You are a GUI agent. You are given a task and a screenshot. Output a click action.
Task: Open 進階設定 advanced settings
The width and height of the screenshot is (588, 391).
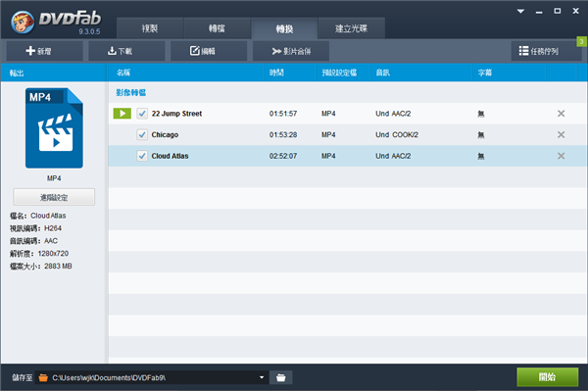pyautogui.click(x=54, y=197)
